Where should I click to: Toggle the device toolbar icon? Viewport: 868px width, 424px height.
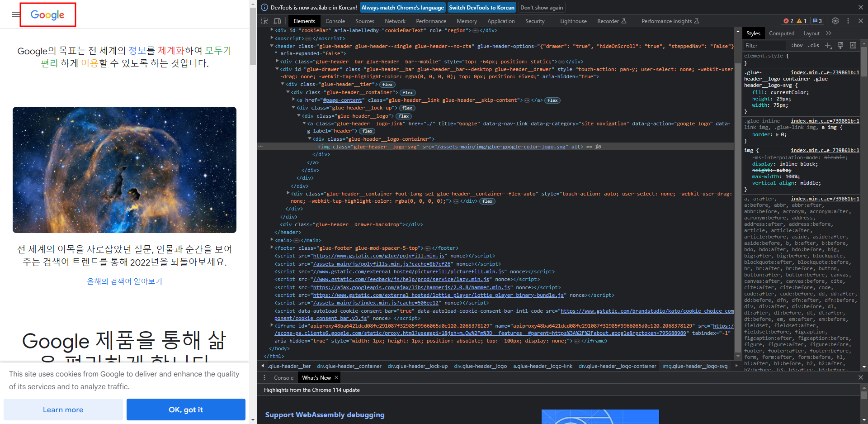pos(278,21)
